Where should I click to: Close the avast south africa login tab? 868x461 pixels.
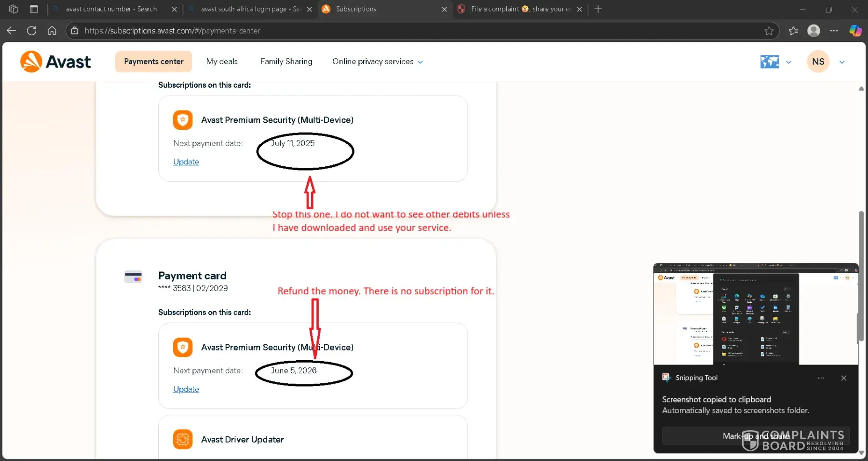[x=310, y=9]
